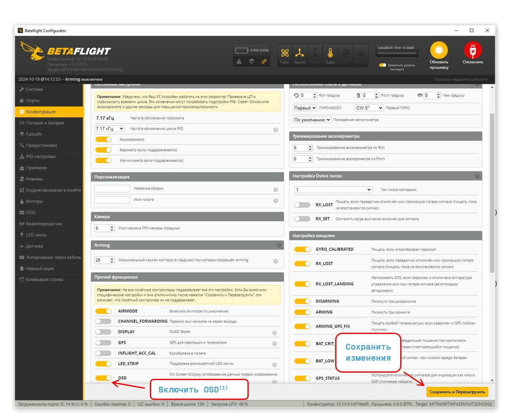This screenshot has height=420, width=525.
Task: Click the Roll градусы stepper field
Action: click(x=308, y=96)
